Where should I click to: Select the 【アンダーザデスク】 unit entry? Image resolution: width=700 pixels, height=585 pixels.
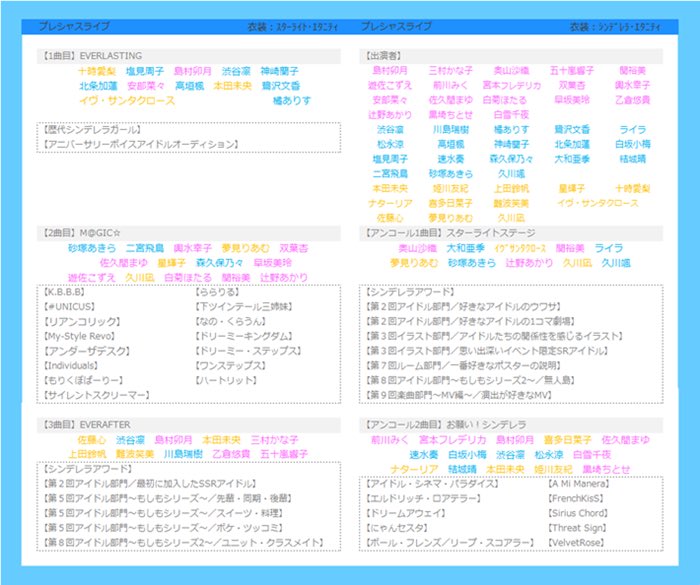coord(87,351)
